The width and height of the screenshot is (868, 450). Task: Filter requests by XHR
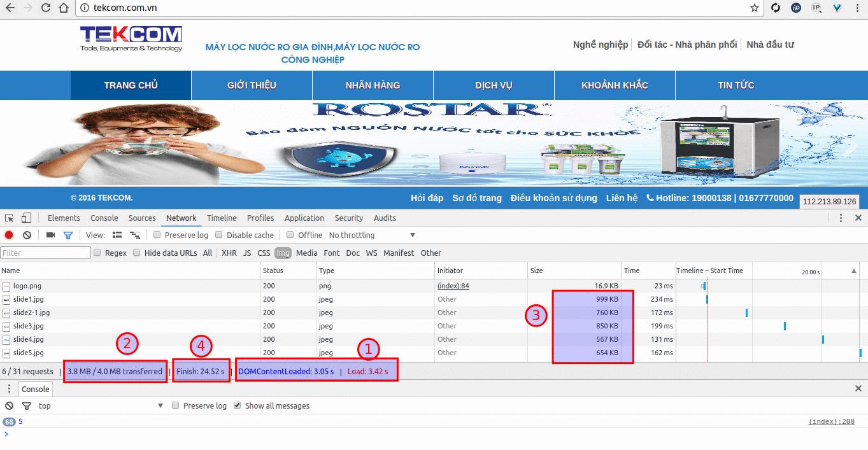pos(229,253)
